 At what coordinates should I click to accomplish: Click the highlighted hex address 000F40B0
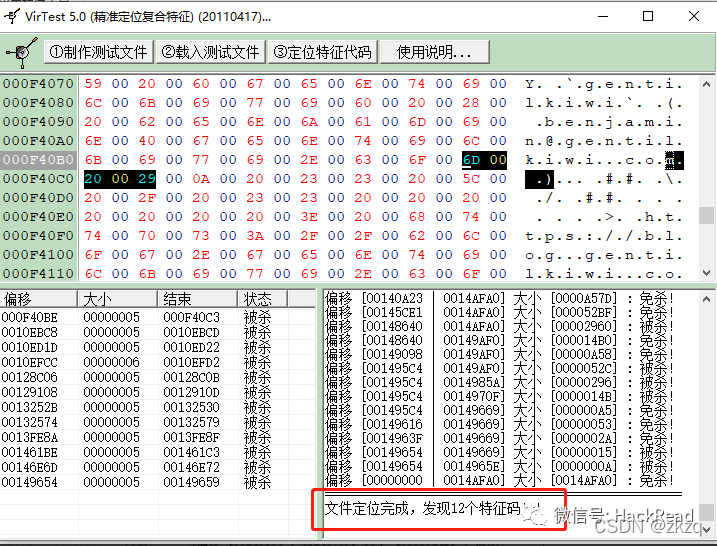tap(38, 160)
